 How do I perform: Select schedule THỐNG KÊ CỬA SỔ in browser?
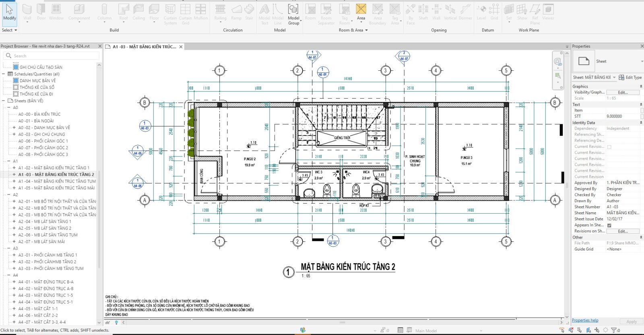tap(37, 87)
